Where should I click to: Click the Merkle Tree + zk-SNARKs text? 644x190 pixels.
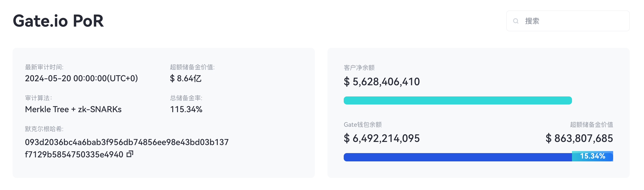(73, 109)
